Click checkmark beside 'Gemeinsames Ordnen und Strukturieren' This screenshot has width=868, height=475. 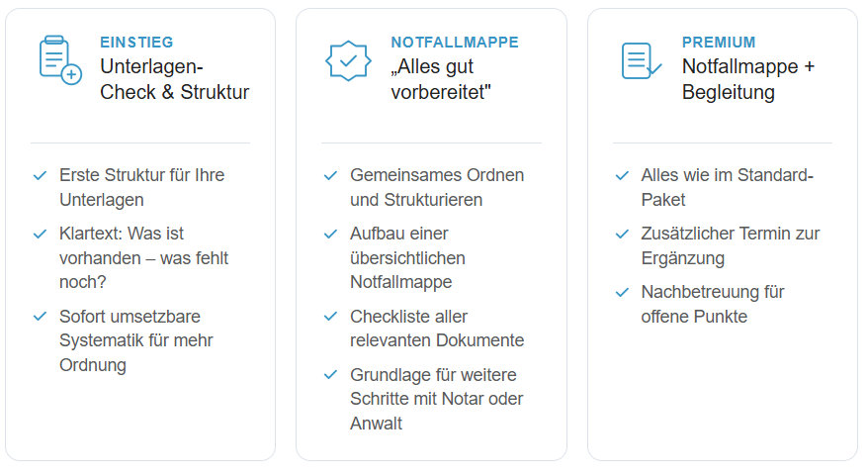(331, 175)
